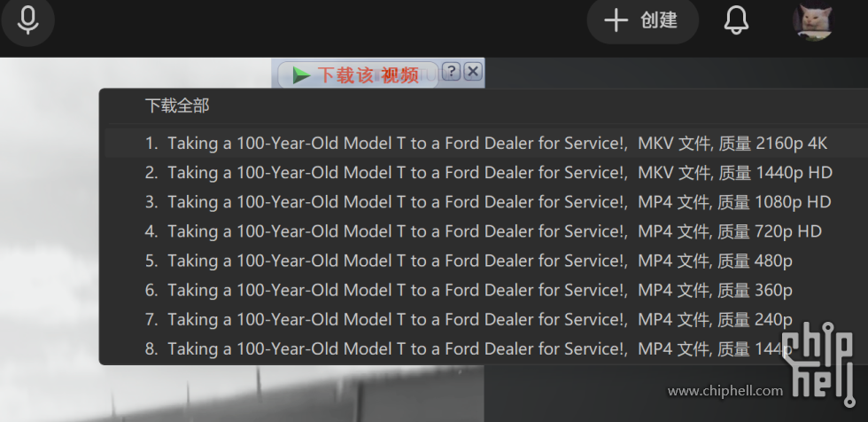Click the plus icon in 创建
Viewport: 868px width, 422px height.
[x=616, y=20]
